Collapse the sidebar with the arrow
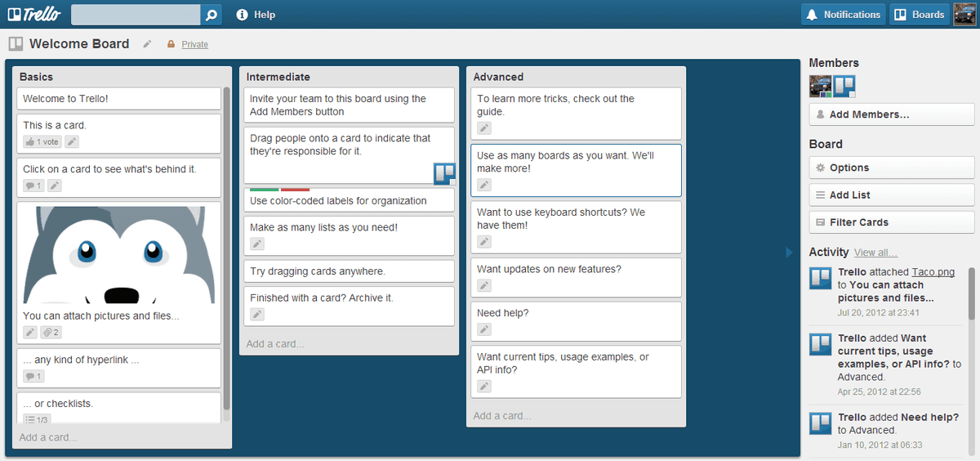Viewport: 980px width, 461px height. [x=789, y=253]
